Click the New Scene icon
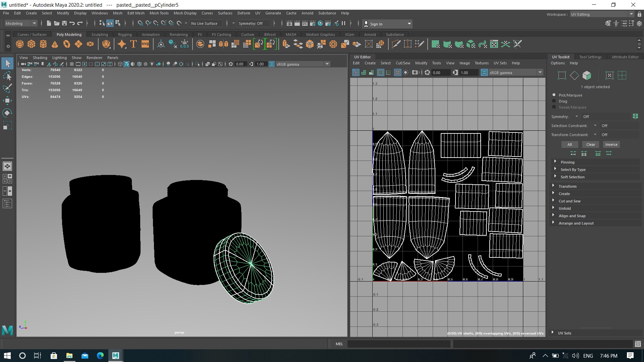Viewport: 644px width, 362px height. tap(49, 23)
